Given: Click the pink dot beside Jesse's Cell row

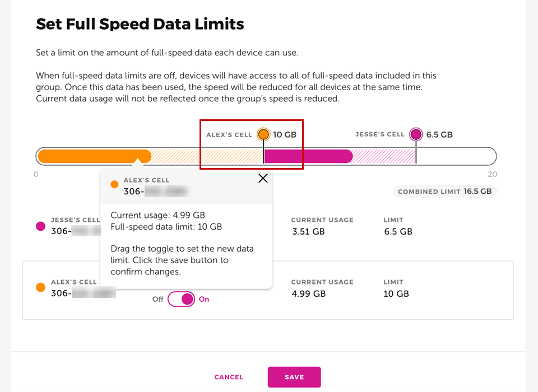Looking at the screenshot, I should [x=40, y=225].
